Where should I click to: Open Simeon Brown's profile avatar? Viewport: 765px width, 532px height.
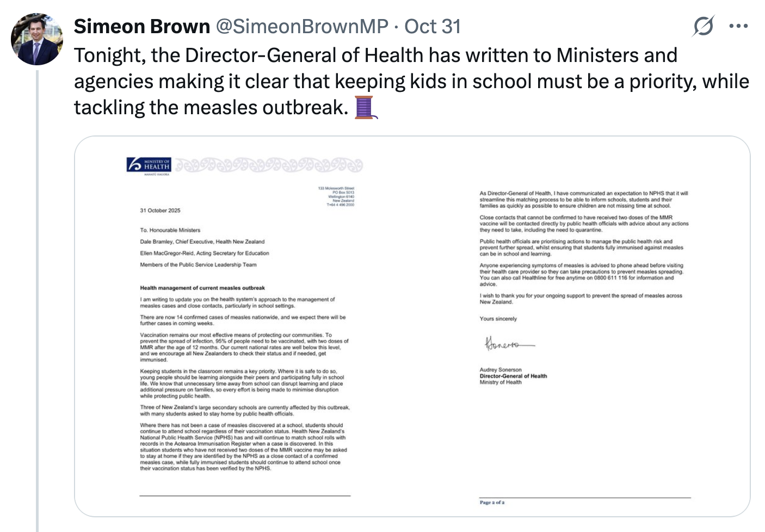37,40
